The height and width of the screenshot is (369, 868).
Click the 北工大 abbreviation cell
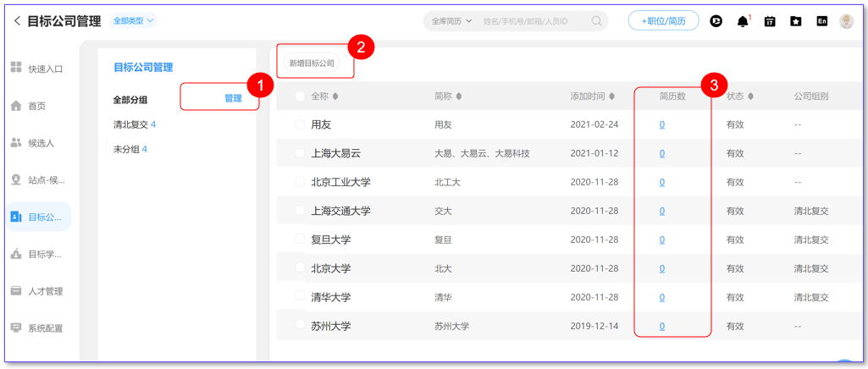point(448,182)
